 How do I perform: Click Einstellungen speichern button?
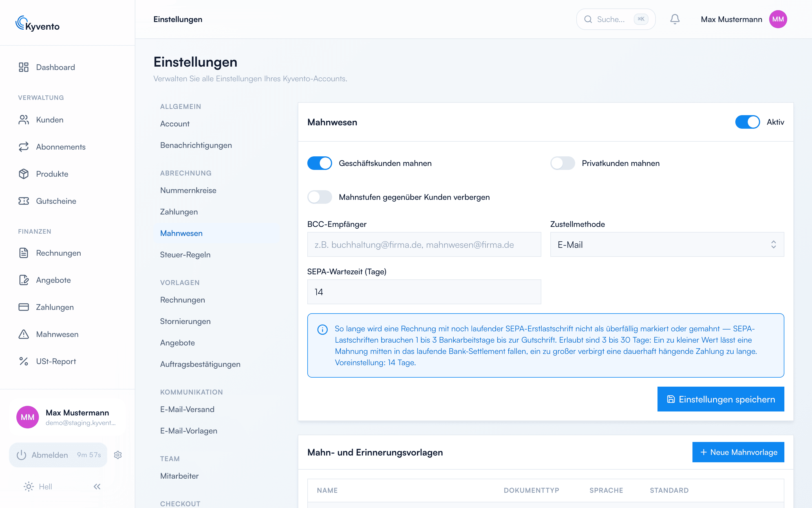tap(720, 399)
